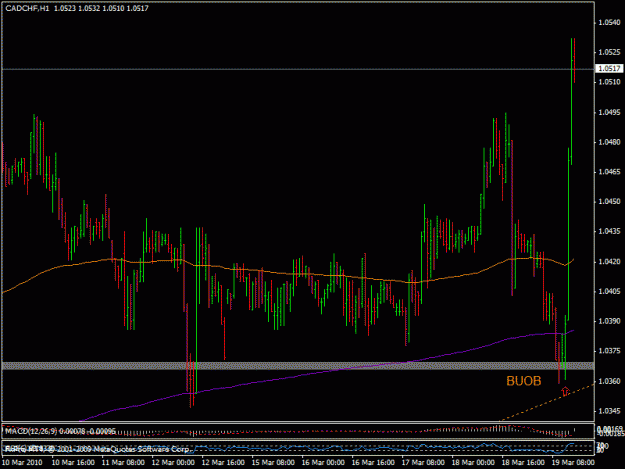Click the 1.0540 price axis label
Viewport: 625px width, 469px height.
click(609, 23)
